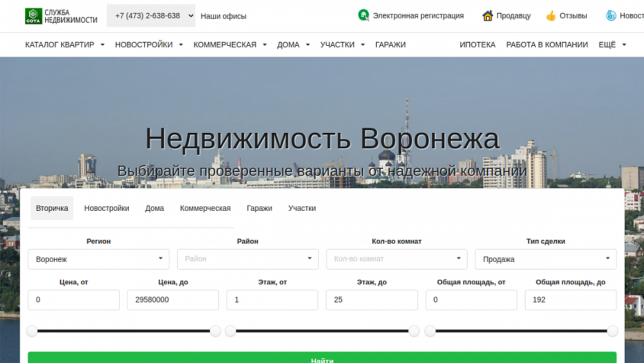Select the Дома search tab
This screenshot has width=644, height=363.
155,208
